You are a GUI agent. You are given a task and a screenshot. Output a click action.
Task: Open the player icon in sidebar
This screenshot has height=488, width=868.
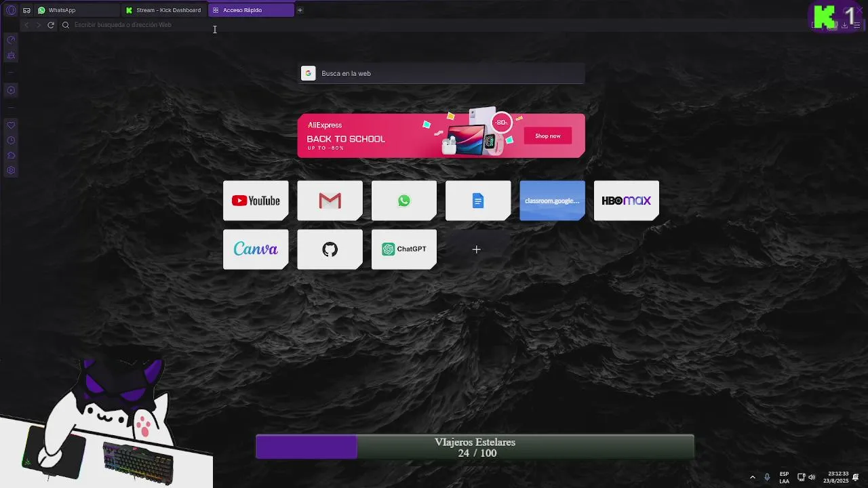click(x=11, y=90)
